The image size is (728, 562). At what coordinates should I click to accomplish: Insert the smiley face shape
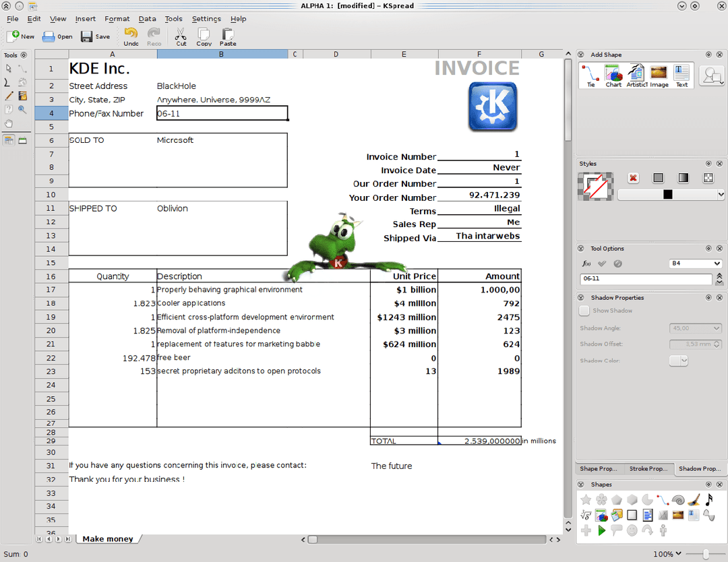tap(632, 530)
